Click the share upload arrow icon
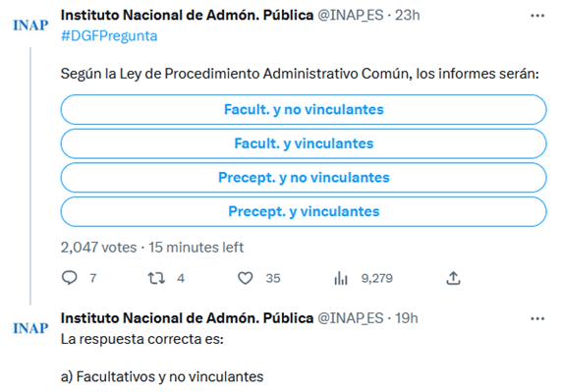The width and height of the screenshot is (561, 392). pyautogui.click(x=453, y=278)
